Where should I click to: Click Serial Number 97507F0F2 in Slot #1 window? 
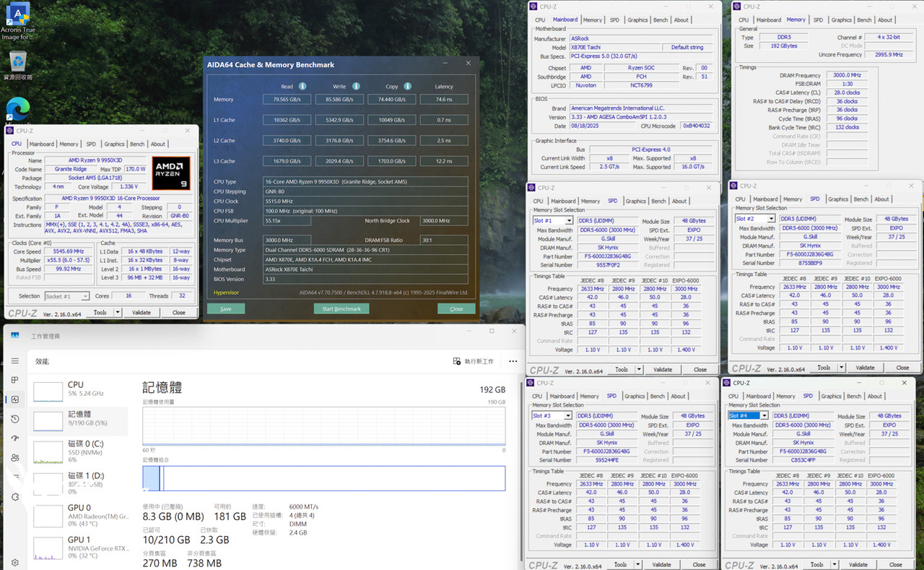pos(606,265)
